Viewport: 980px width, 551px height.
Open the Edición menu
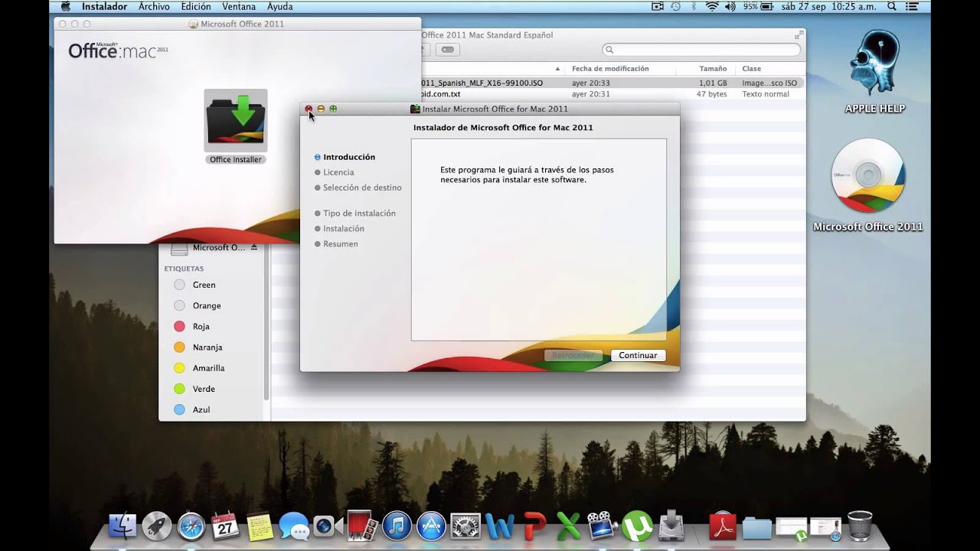click(196, 6)
